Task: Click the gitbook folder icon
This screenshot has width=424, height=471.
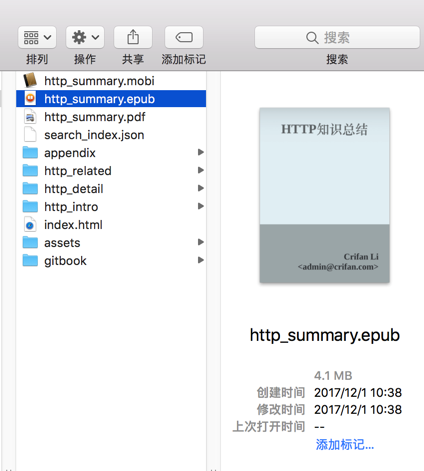Action: click(x=30, y=261)
